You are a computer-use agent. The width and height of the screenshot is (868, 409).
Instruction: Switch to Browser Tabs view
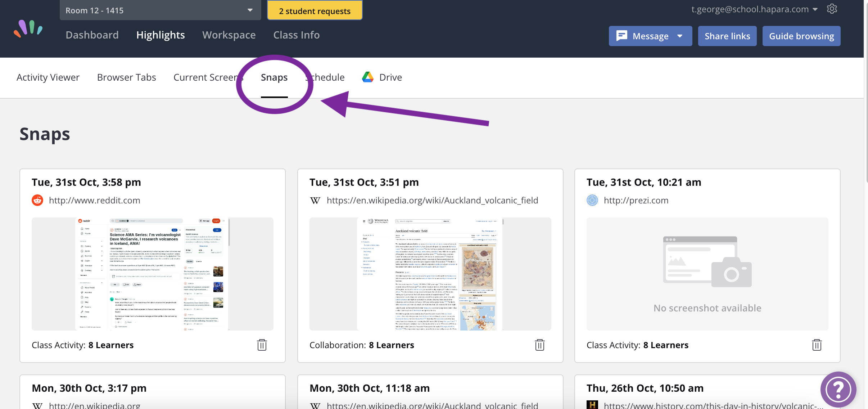coord(126,77)
